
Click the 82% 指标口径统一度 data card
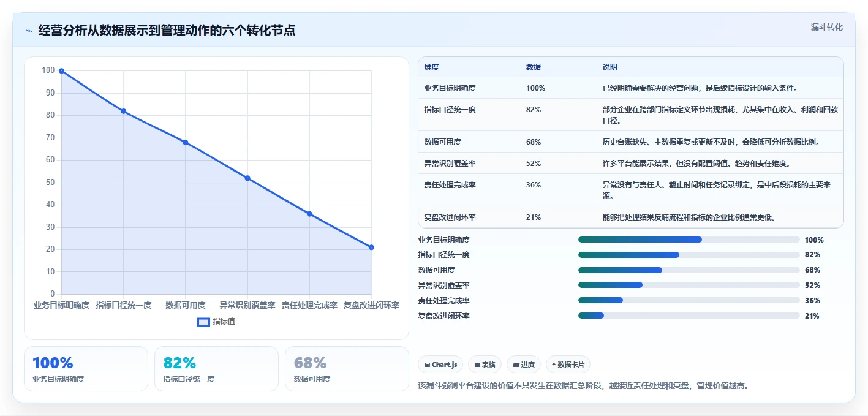coord(216,369)
